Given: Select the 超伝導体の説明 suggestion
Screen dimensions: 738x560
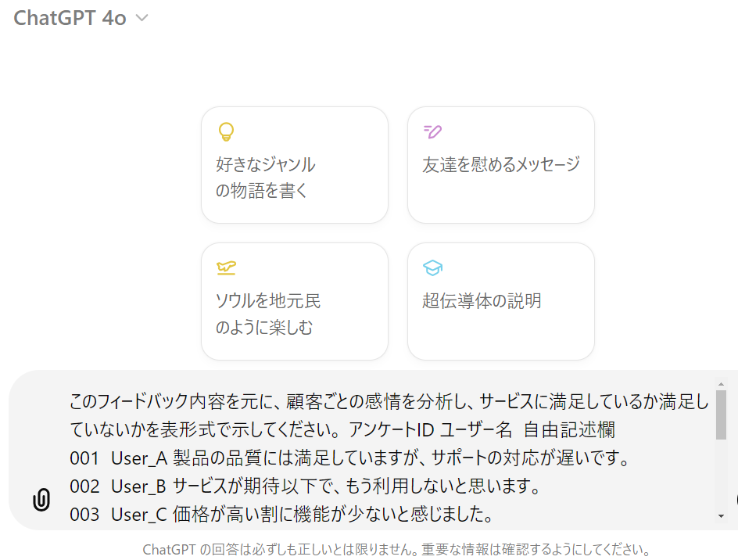Looking at the screenshot, I should pyautogui.click(x=500, y=301).
